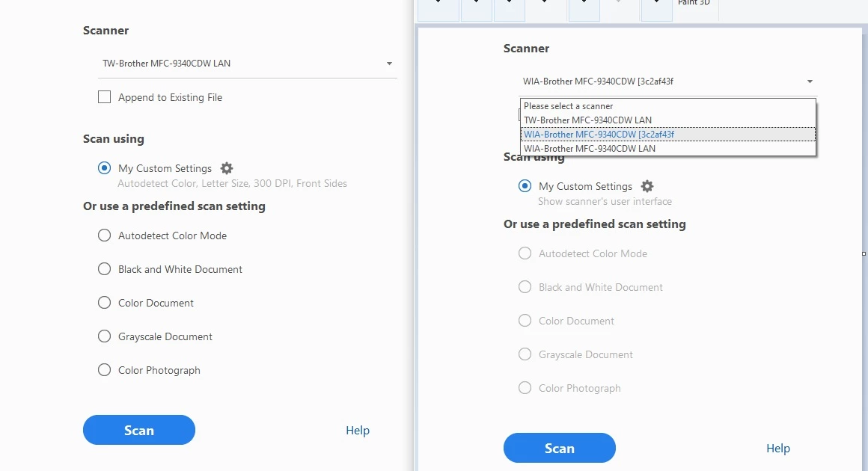Choose Color Photograph in right panel
Screen dimensions: 868x471
525,388
